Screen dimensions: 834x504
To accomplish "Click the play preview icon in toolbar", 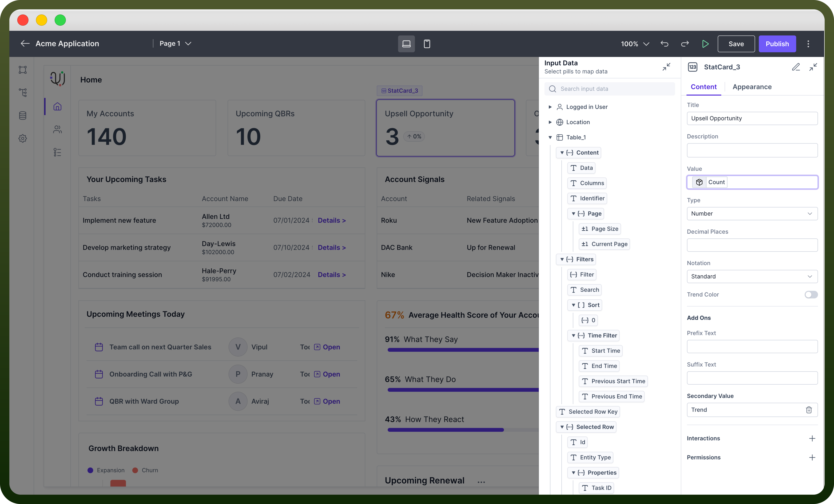I will pos(705,44).
